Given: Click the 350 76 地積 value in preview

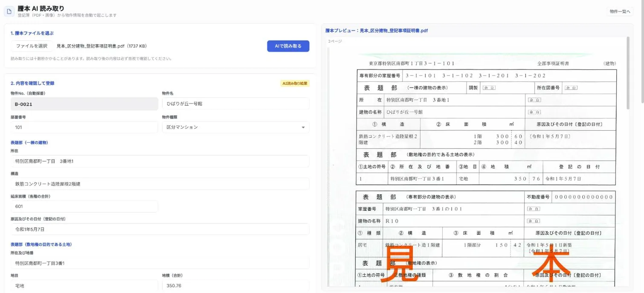Looking at the screenshot, I should point(527,179).
